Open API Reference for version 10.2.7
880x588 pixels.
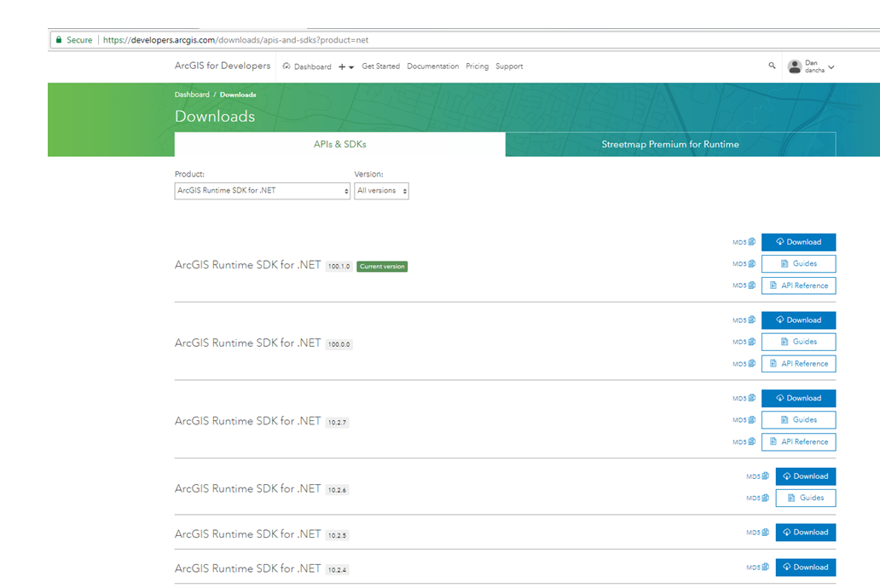pos(798,441)
